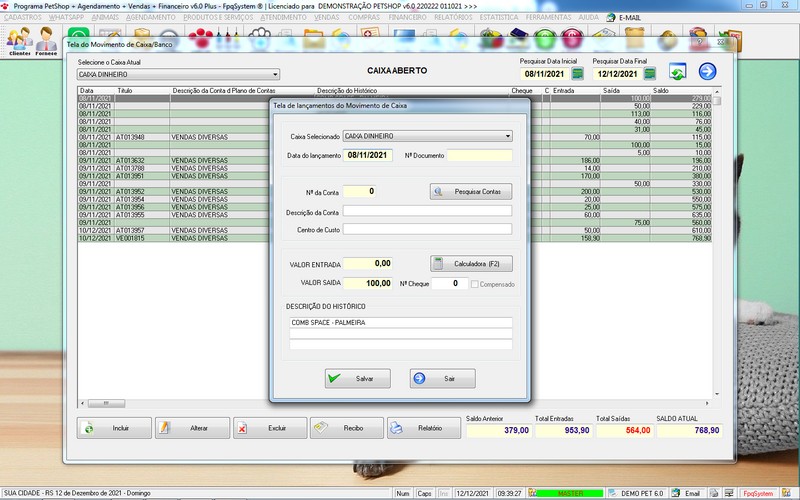The height and width of the screenshot is (500, 800).
Task: Click the Nº Documento field
Action: tap(480, 155)
